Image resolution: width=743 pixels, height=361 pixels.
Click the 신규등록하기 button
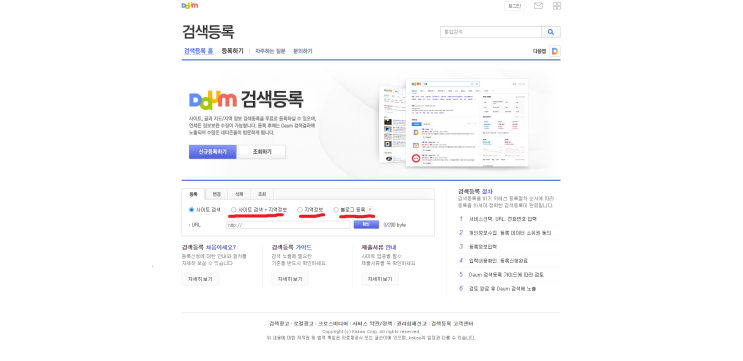click(x=212, y=152)
